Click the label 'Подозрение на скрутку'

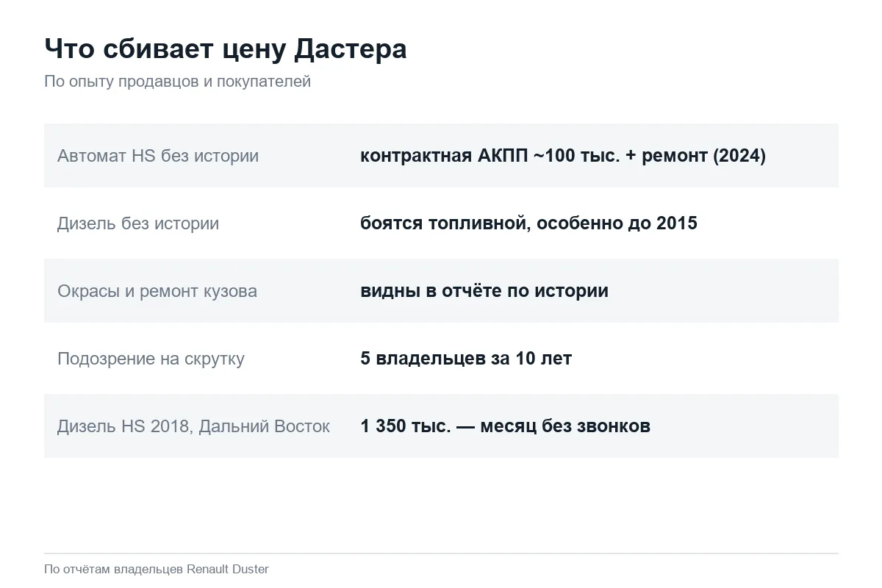[x=151, y=359]
